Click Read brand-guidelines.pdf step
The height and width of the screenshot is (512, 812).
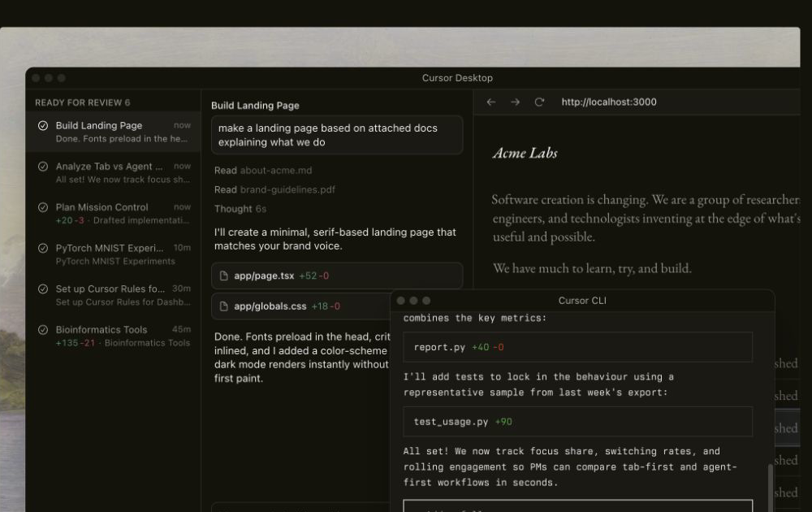(x=274, y=189)
